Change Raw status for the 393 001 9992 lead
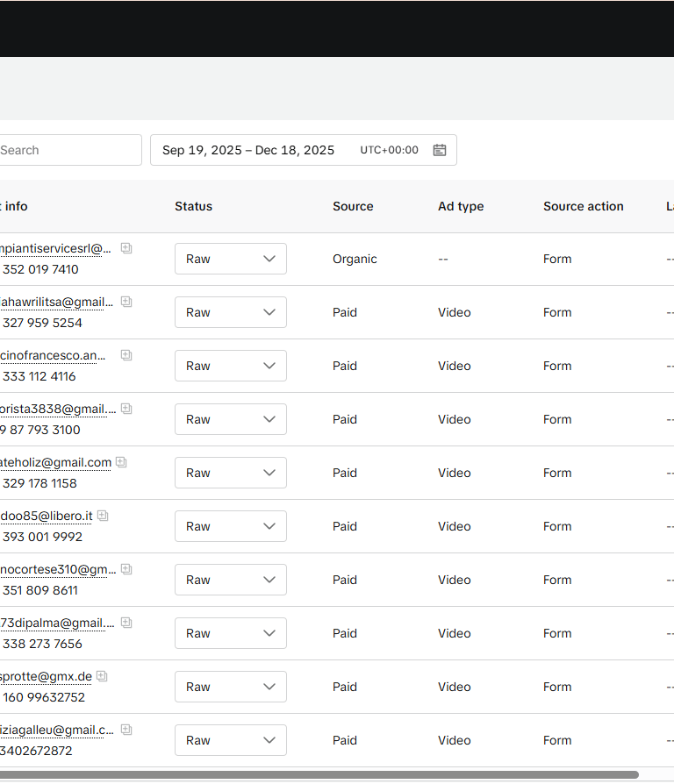The height and width of the screenshot is (784, 674). (230, 526)
